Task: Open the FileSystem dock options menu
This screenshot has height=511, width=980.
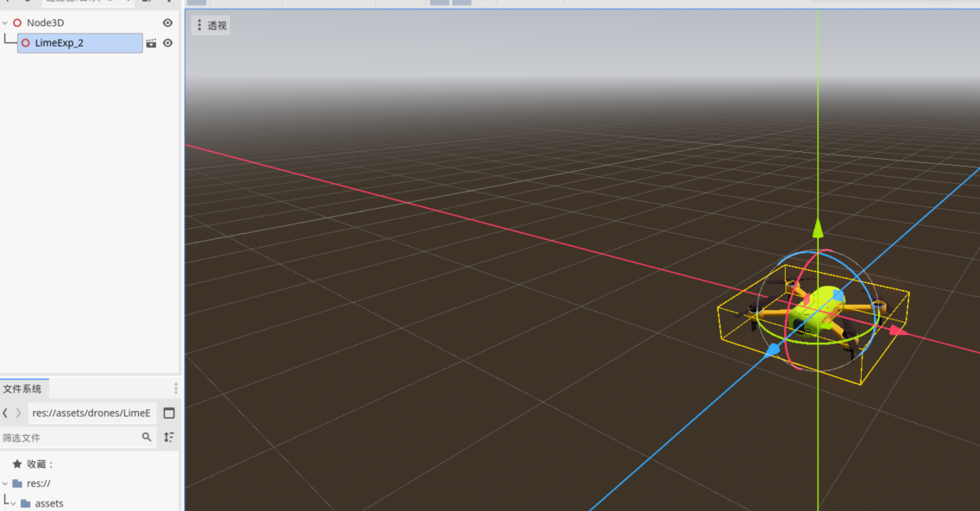Action: 176,388
